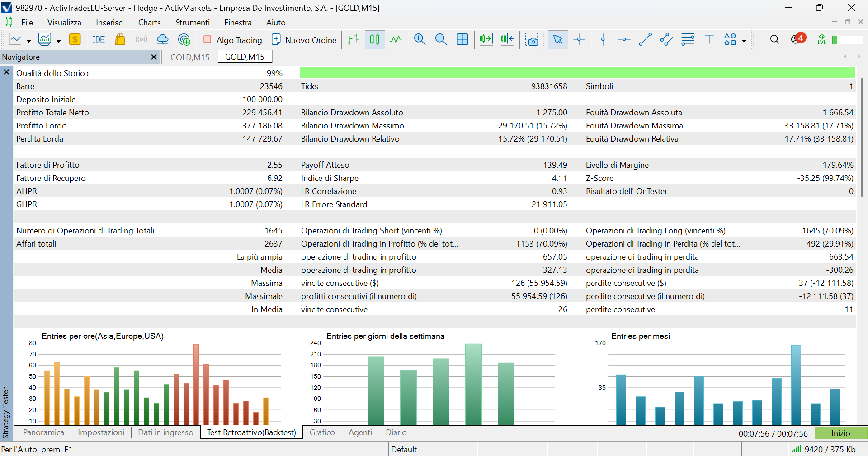This screenshot has width=868, height=456.
Task: Zoom in on the chart
Action: 420,40
